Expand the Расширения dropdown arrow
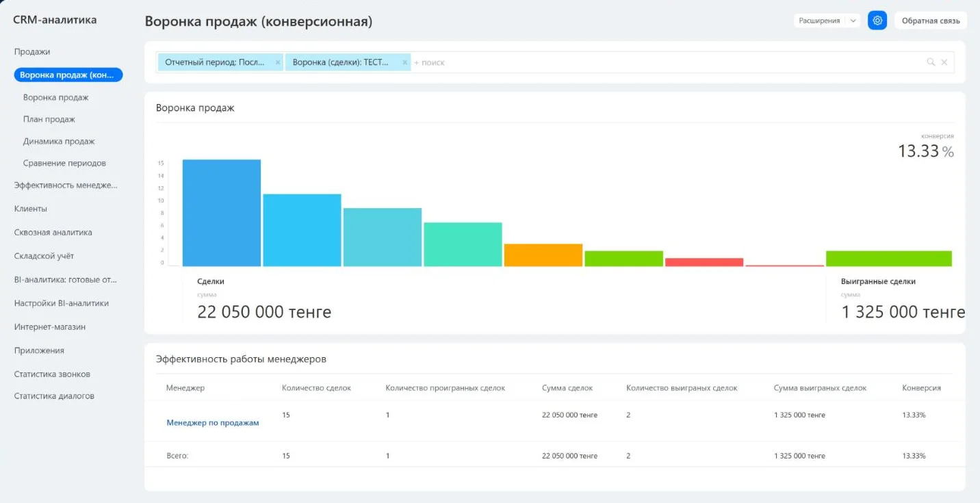980x503 pixels. pyautogui.click(x=853, y=21)
